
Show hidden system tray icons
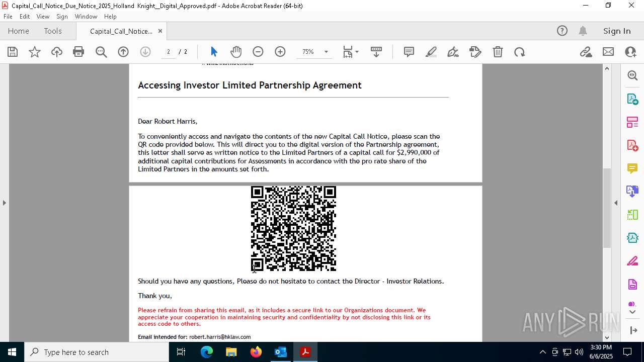542,352
